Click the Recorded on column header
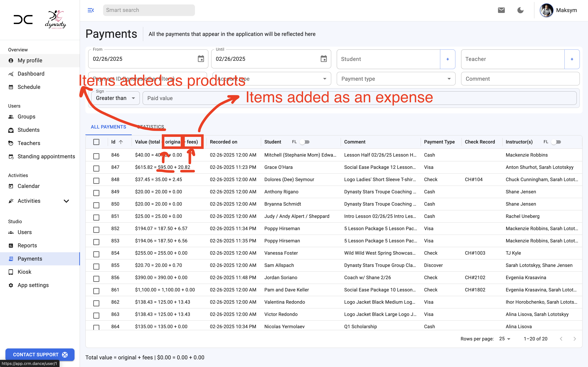Image resolution: width=588 pixels, height=367 pixels. (223, 142)
